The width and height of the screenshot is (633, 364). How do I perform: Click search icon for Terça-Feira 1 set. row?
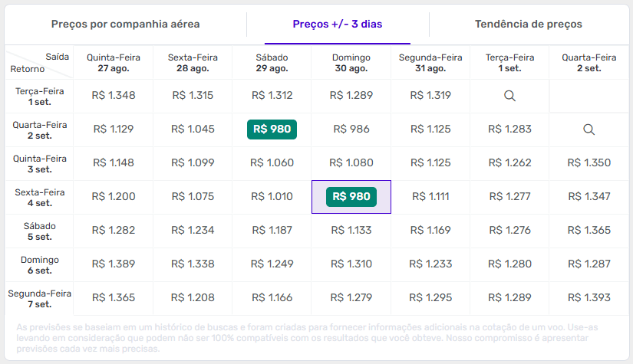coord(509,96)
